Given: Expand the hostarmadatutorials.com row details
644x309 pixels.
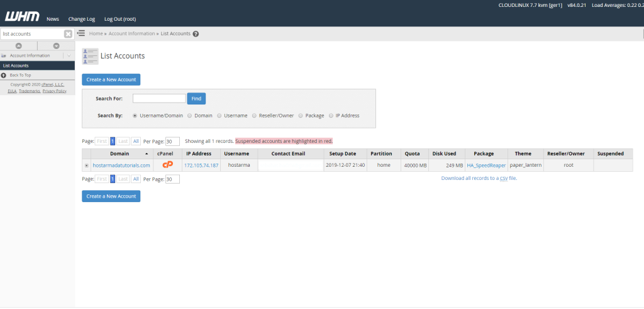Looking at the screenshot, I should click(86, 165).
